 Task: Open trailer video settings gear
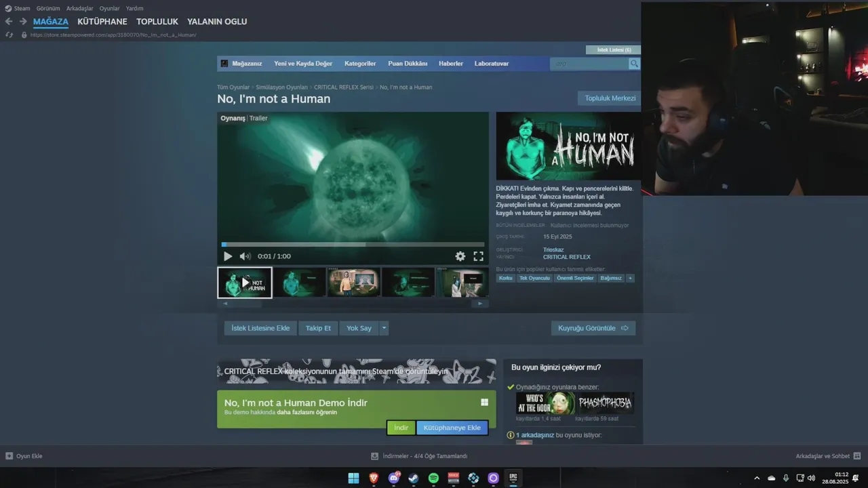[460, 256]
